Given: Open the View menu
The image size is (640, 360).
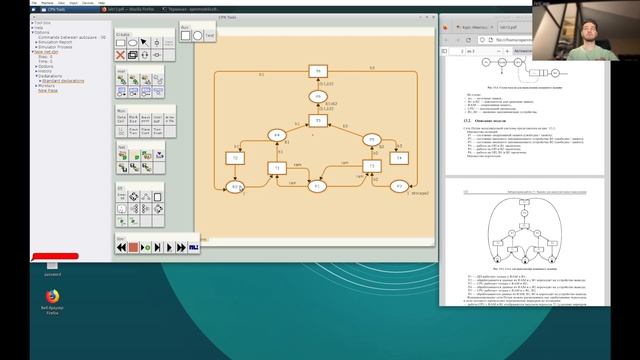Looking at the screenshot, I should (x=61, y=2).
